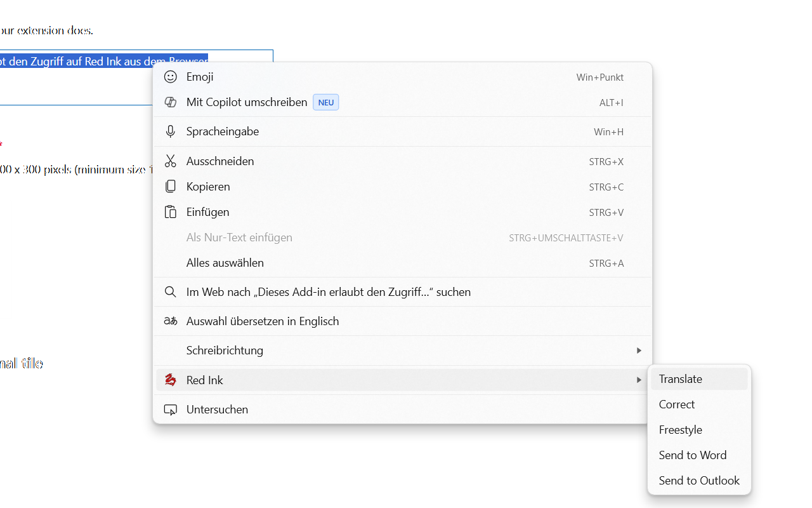Click the microphone icon for Spracheingabe
Viewport: 812px width, 508px height.
click(x=170, y=131)
